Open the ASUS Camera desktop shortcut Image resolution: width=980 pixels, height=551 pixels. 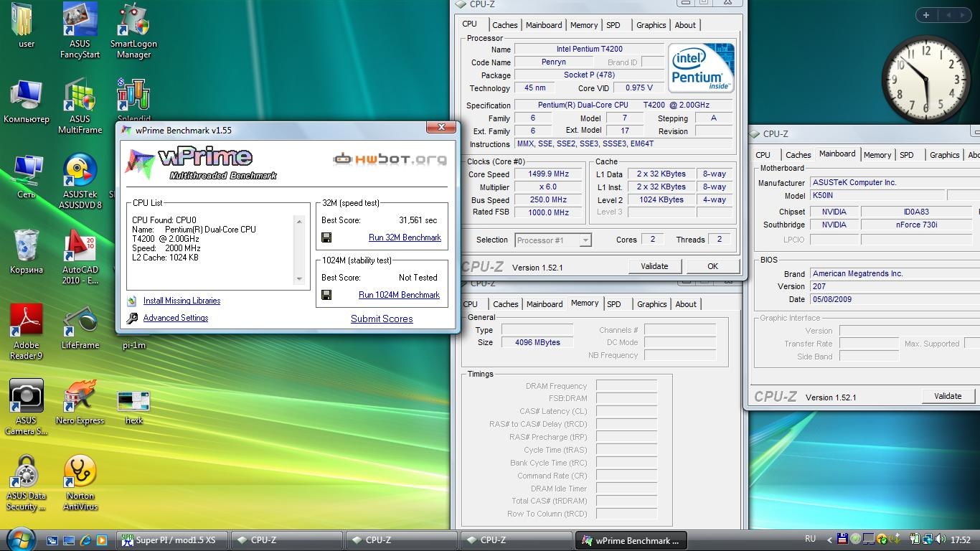(x=26, y=408)
